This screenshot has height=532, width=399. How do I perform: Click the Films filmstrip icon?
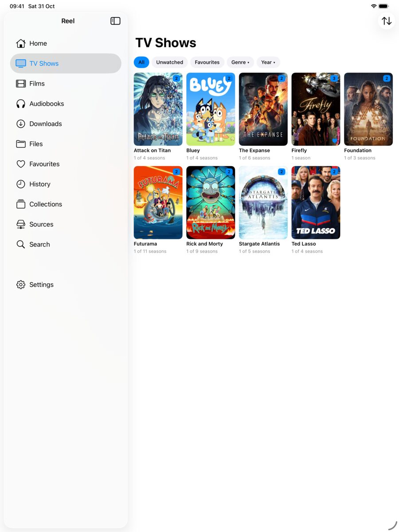(21, 83)
